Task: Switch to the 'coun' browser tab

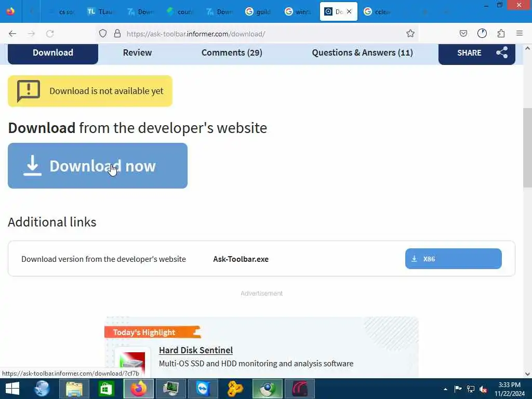Action: click(179, 12)
